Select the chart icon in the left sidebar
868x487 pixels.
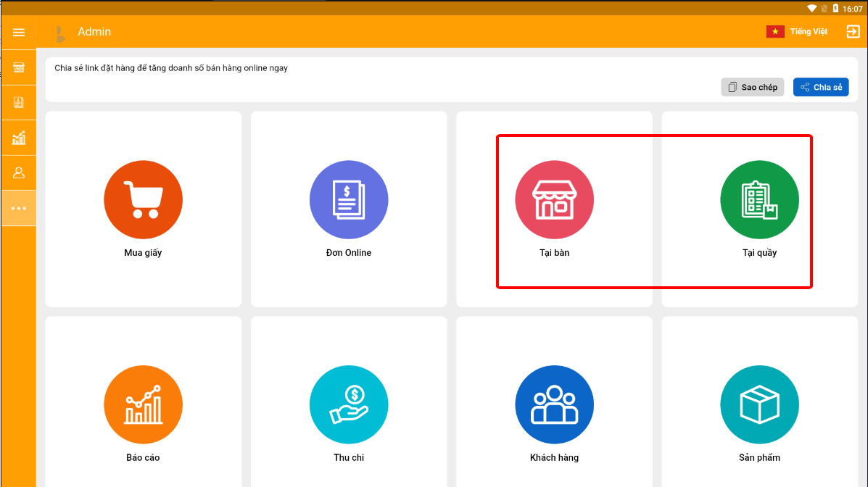[x=19, y=138]
